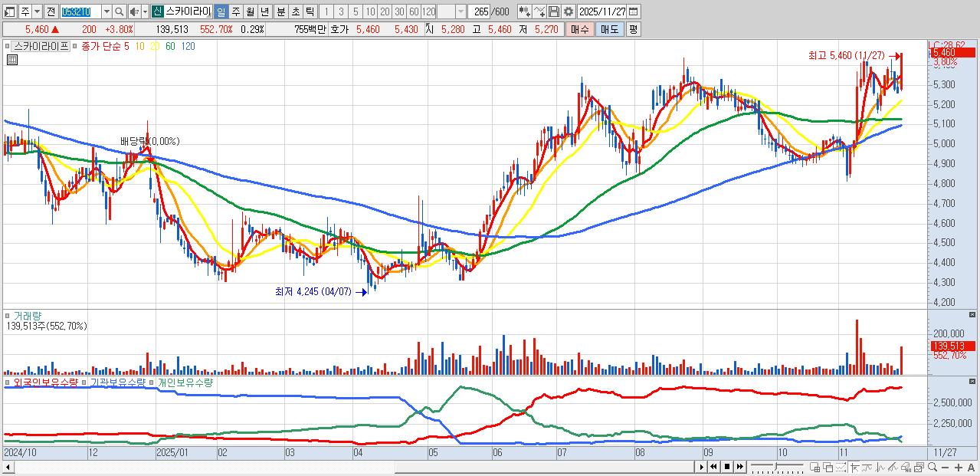Screen dimensions: 980x476
Task: Click the date field 2025/11/27
Action: [602, 11]
